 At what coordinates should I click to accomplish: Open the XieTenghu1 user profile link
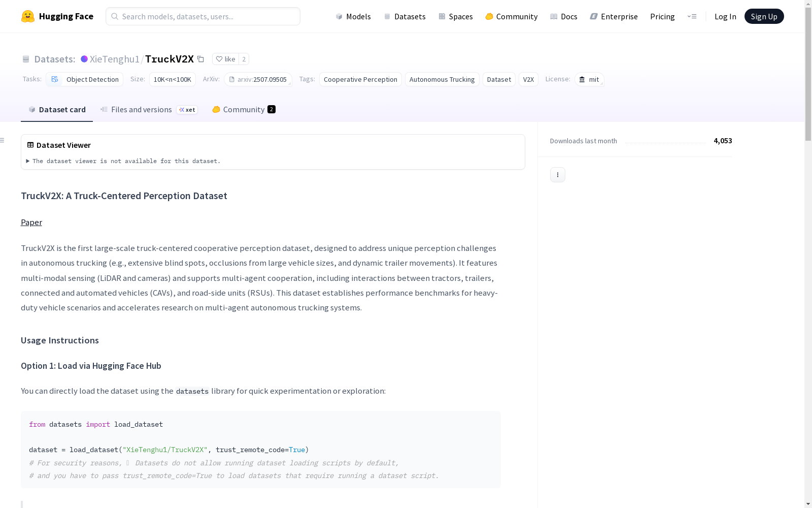pos(114,59)
